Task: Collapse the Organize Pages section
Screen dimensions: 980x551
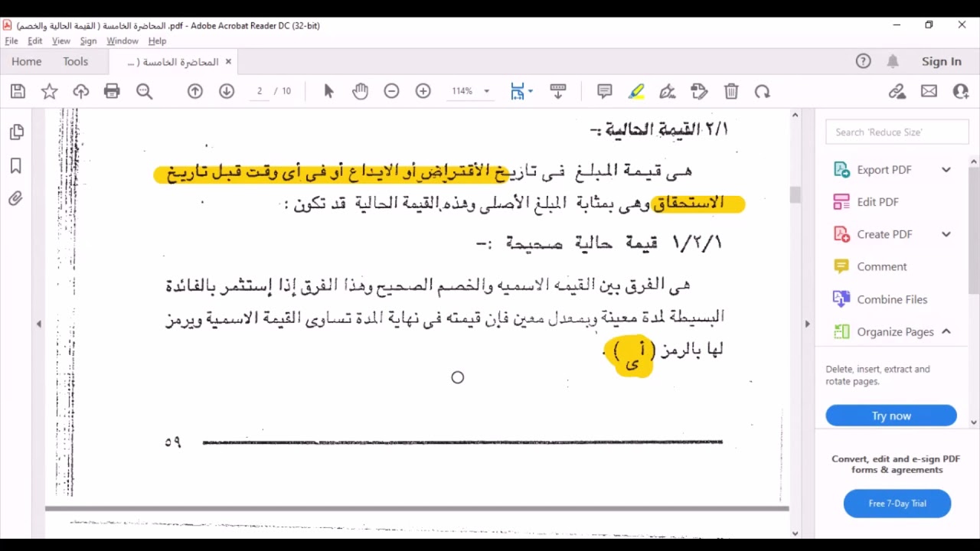Action: pyautogui.click(x=946, y=331)
